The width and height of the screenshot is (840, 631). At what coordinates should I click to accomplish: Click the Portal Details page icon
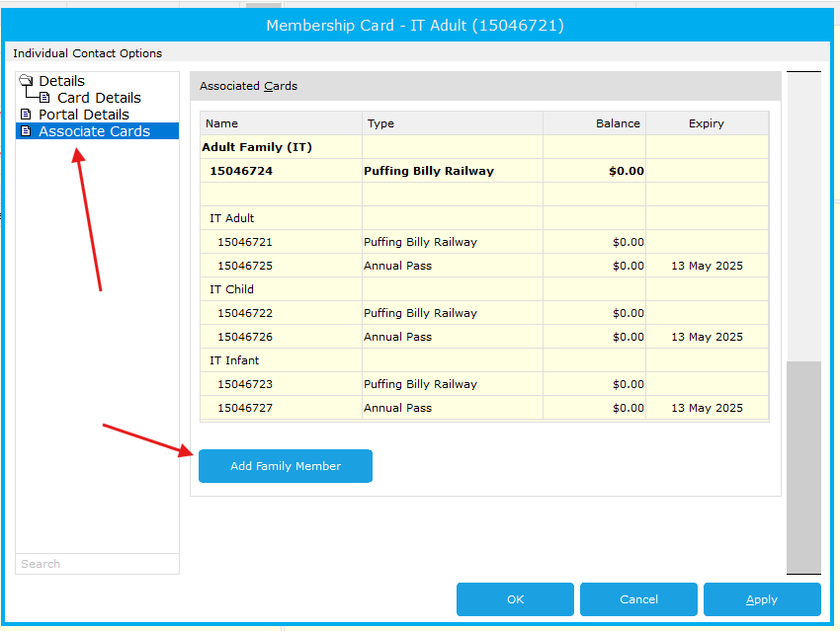click(x=26, y=114)
